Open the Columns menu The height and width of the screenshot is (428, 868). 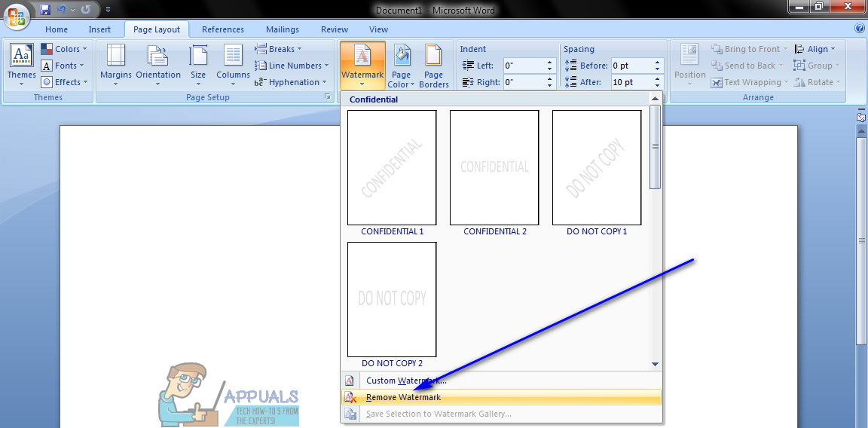click(233, 66)
